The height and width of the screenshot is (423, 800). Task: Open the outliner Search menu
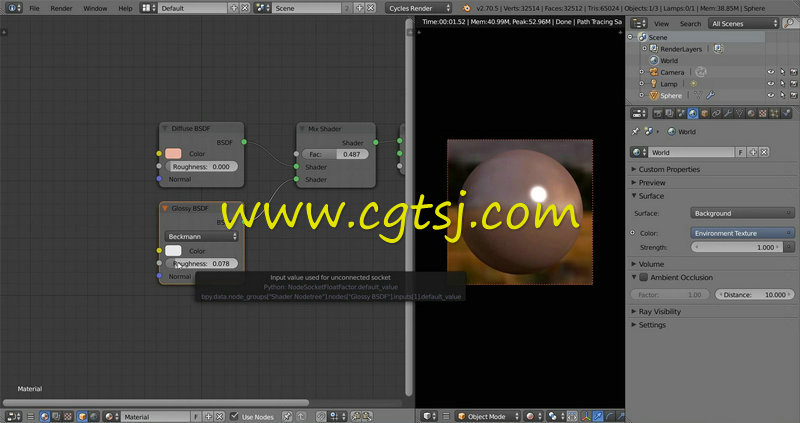(x=690, y=23)
